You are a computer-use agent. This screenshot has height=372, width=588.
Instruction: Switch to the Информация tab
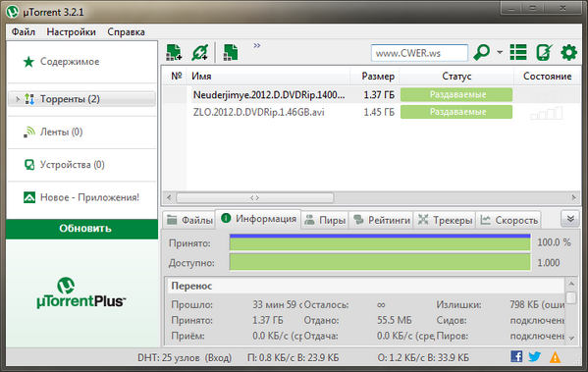[x=259, y=219]
